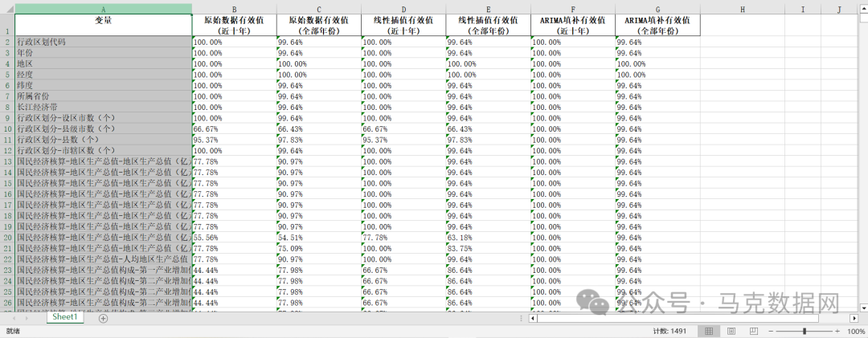This screenshot has width=868, height=338.
Task: Select 83.75% in column E row 21
Action: pyautogui.click(x=489, y=248)
